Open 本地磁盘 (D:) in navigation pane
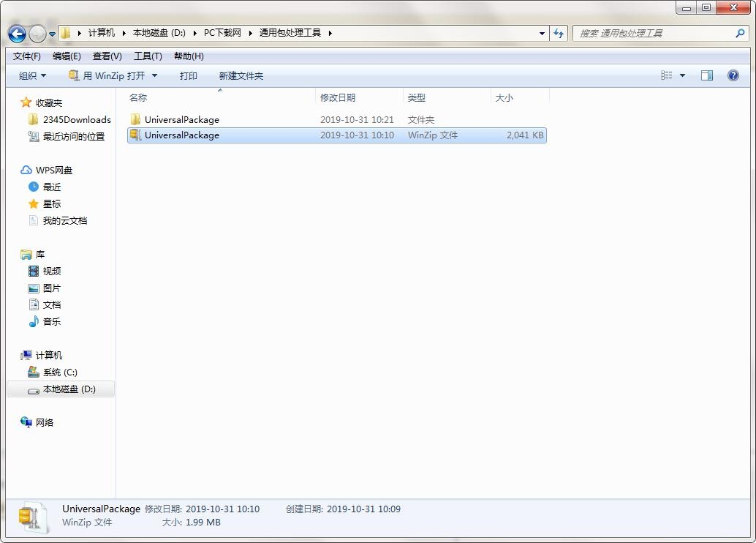Screen dimensions: 756x543 pos(61,389)
